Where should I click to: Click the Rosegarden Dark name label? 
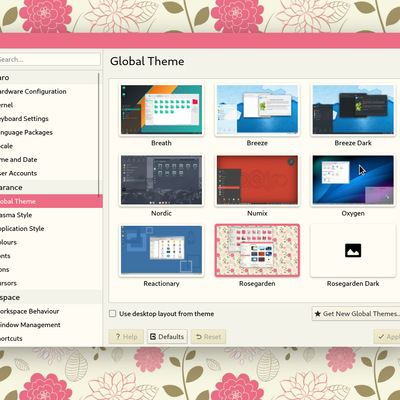[x=353, y=284]
